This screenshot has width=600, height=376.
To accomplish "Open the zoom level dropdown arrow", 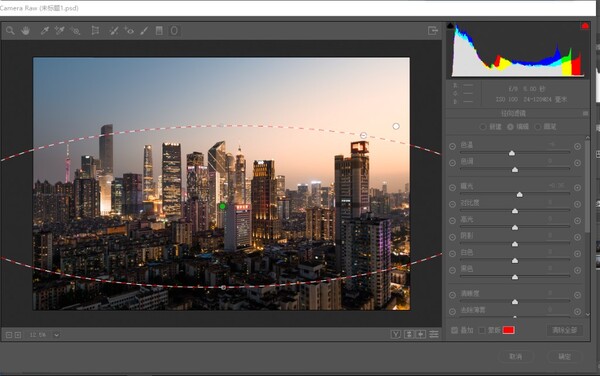I will (x=56, y=335).
